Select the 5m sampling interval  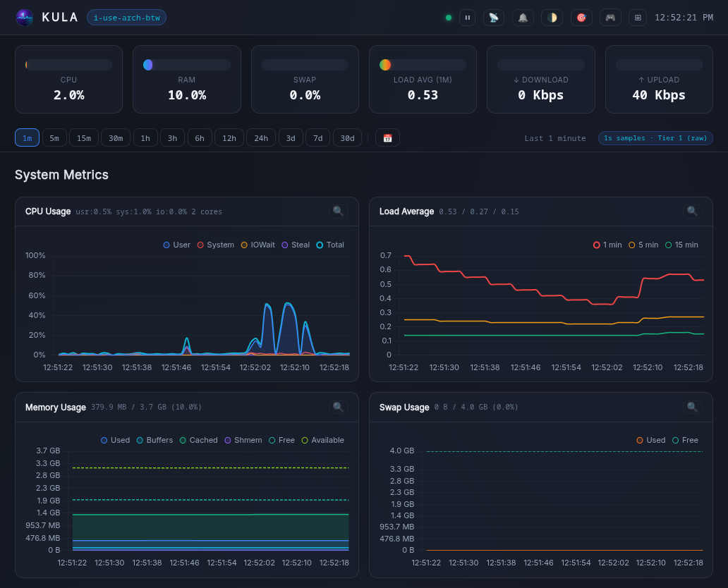point(54,138)
